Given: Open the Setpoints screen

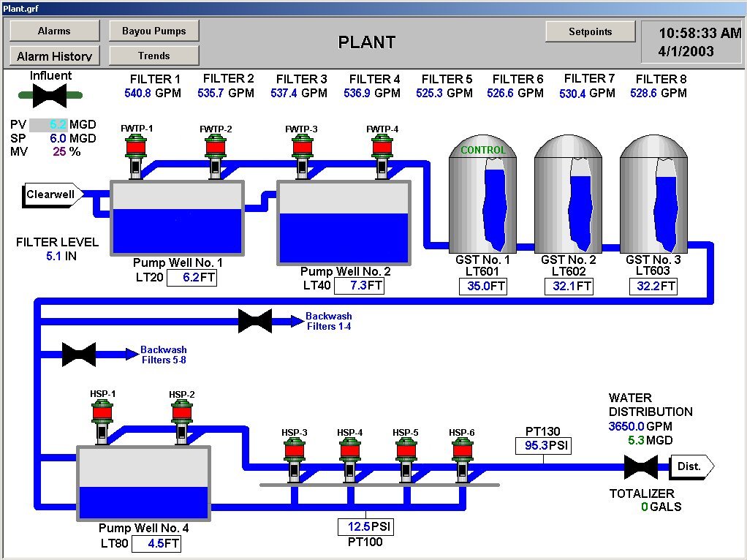Looking at the screenshot, I should (x=591, y=31).
